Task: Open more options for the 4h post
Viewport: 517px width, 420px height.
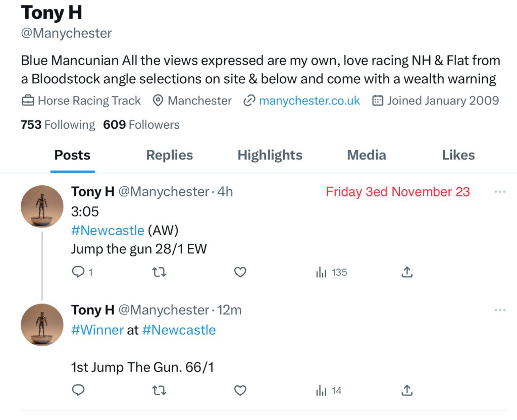Action: 500,192
